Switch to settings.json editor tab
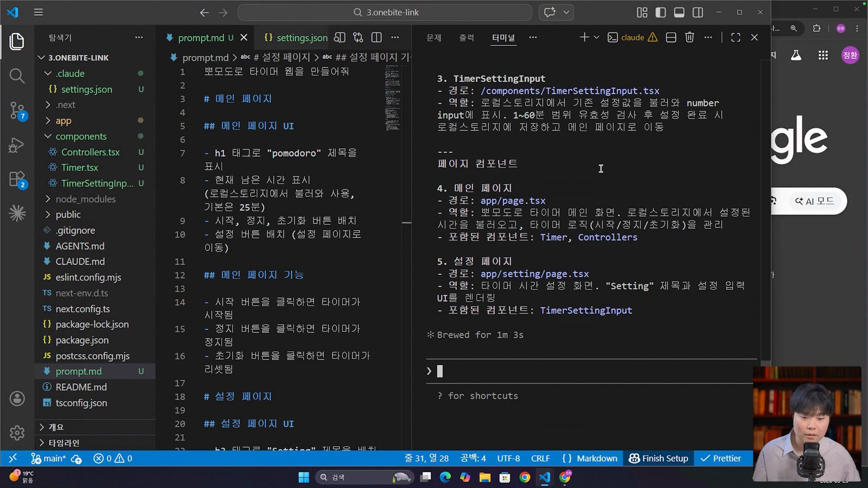This screenshot has height=488, width=868. click(x=296, y=38)
